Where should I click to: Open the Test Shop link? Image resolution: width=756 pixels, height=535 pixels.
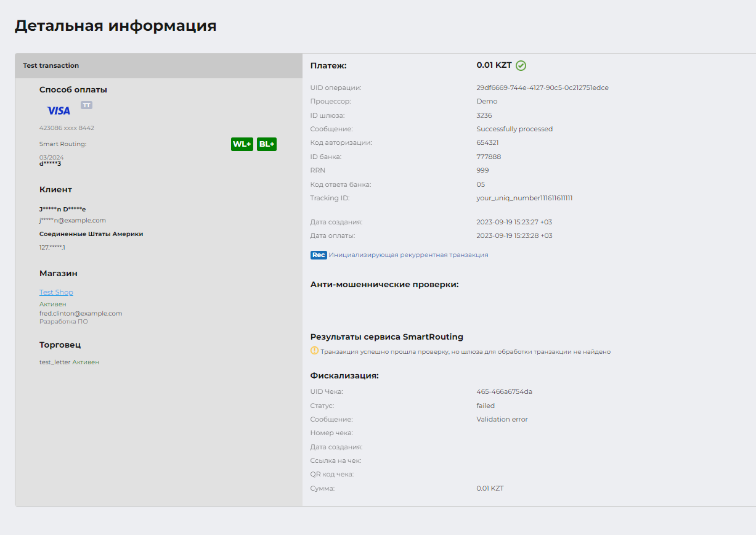click(56, 292)
